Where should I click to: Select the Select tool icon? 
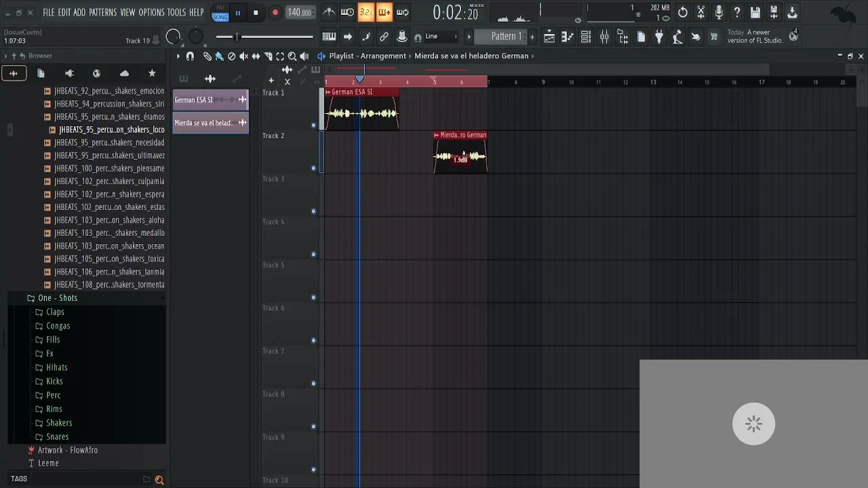280,56
